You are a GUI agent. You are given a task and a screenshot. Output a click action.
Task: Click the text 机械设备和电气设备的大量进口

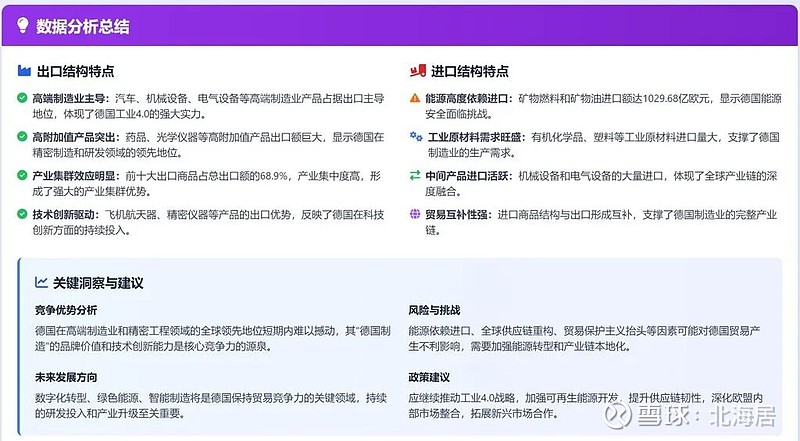point(591,176)
